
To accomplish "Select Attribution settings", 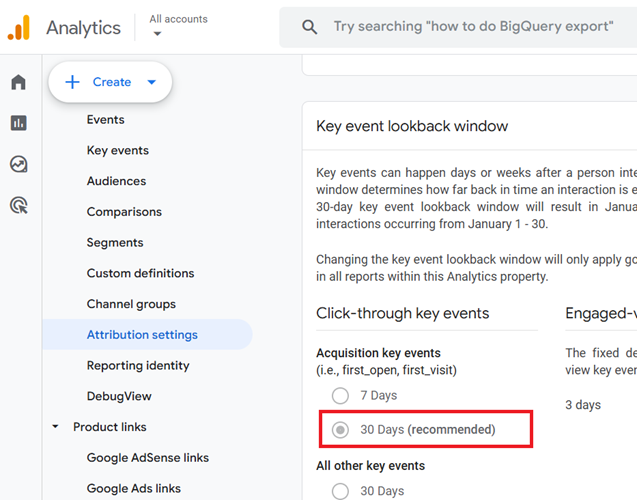I will 147,334.
